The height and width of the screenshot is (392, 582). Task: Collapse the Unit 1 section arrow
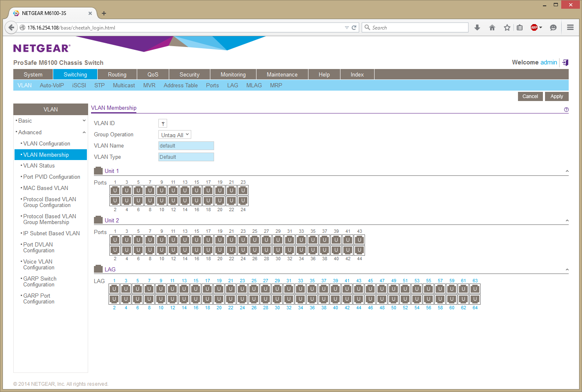coord(567,171)
